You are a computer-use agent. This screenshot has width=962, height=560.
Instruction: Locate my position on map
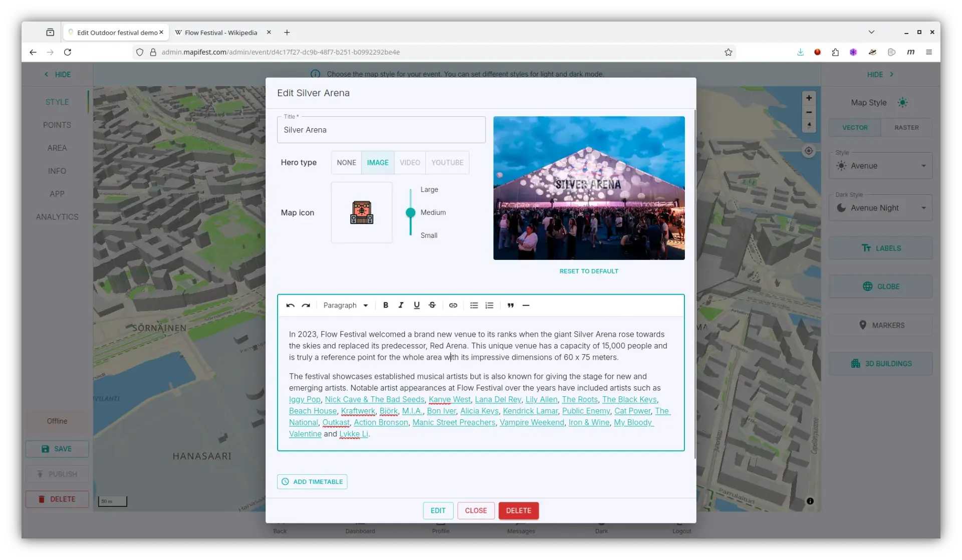click(x=809, y=151)
